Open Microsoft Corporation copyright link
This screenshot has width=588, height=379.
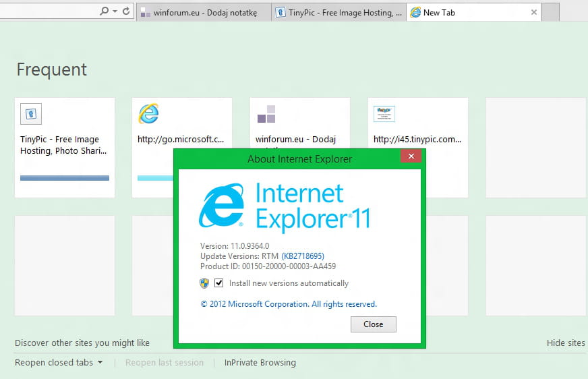(x=289, y=304)
